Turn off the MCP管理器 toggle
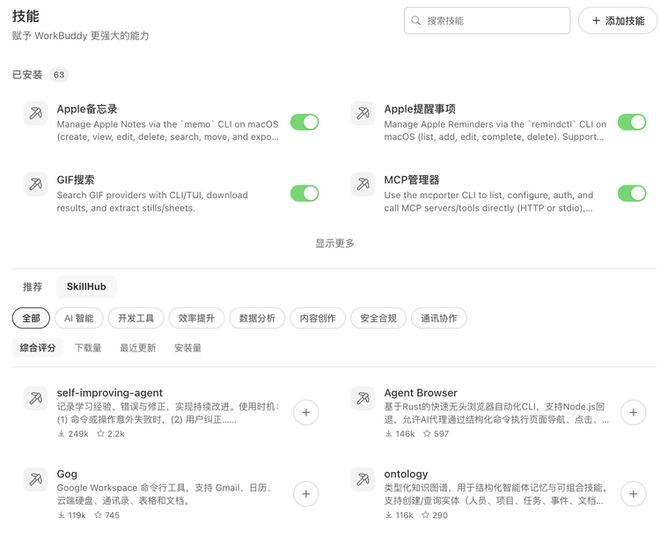The height and width of the screenshot is (539, 660). click(x=631, y=194)
